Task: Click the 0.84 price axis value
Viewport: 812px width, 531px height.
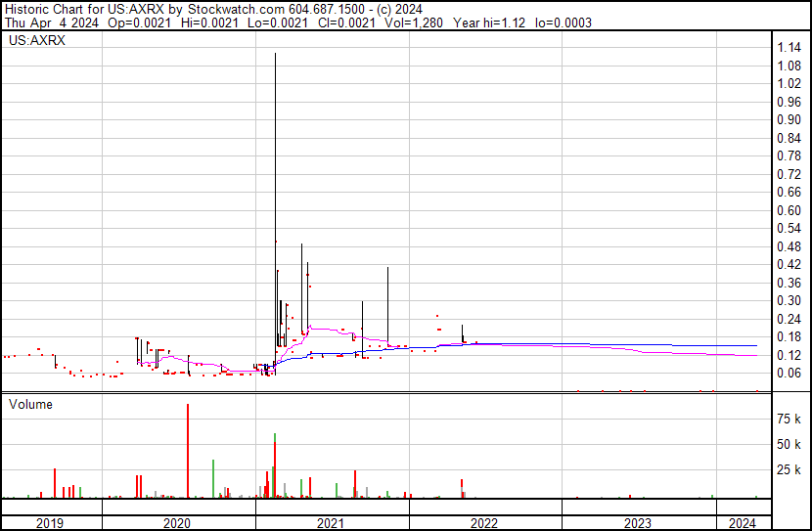Action: tap(789, 138)
